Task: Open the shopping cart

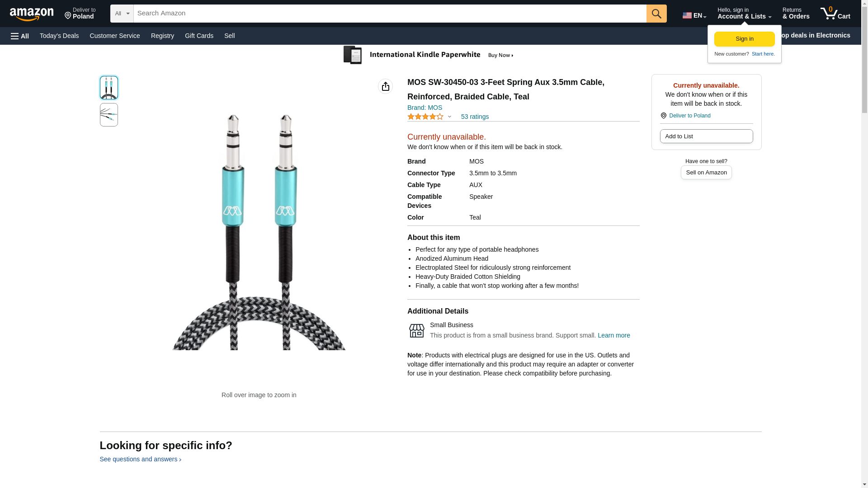Action: coord(835,14)
